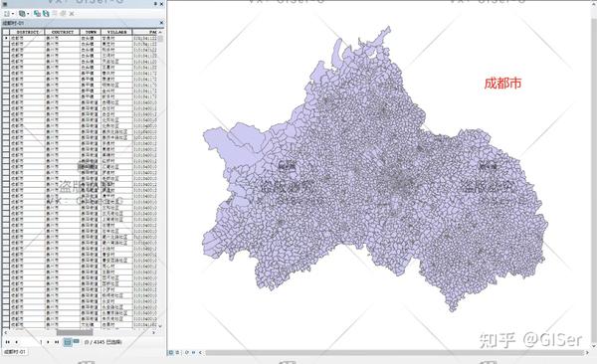Screen dimensions: 597x364
Task: Click the VILLAGE column header
Action: 116,32
